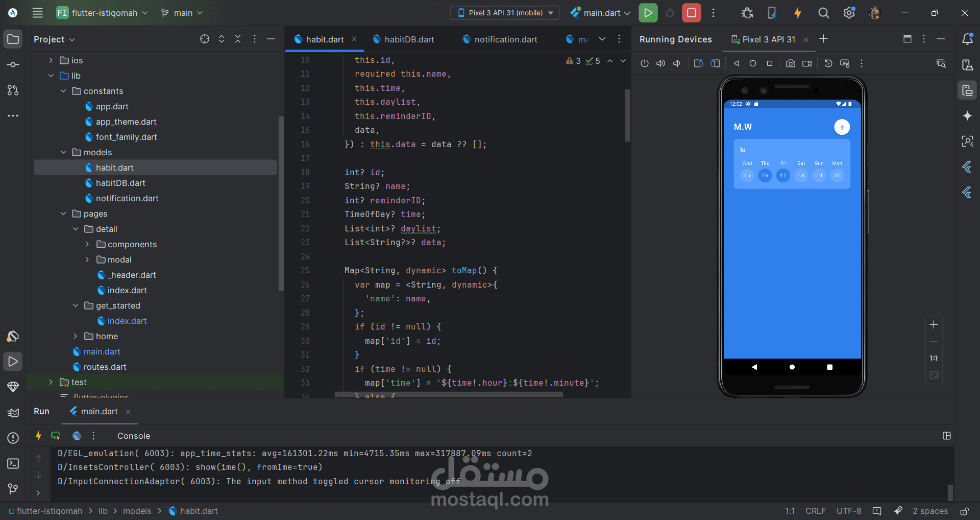Toggle console layout icon at right of Run panel
Viewport: 980px width, 520px height.
click(x=947, y=436)
